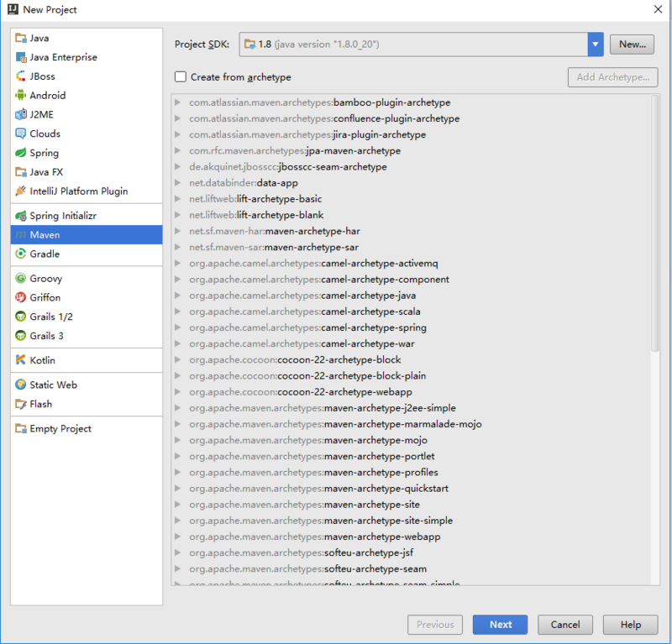672x644 pixels.
Task: Click the Grails 1/2 icon
Action: click(20, 317)
